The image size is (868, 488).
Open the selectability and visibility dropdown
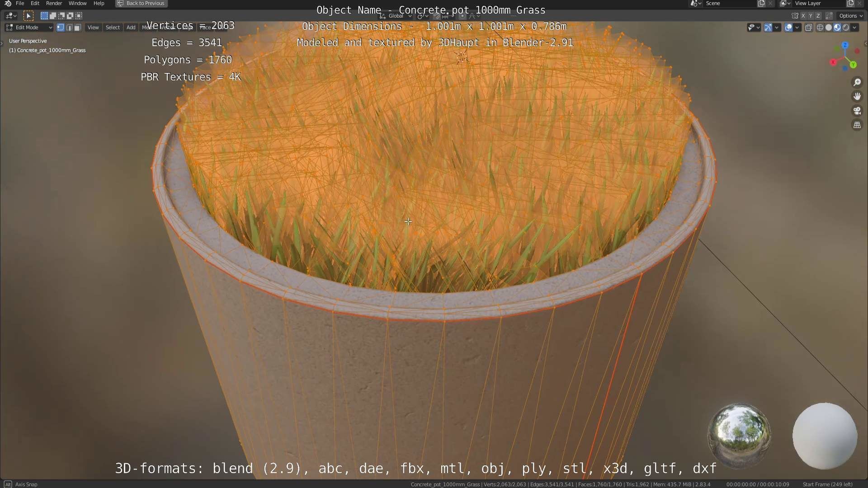tap(754, 28)
